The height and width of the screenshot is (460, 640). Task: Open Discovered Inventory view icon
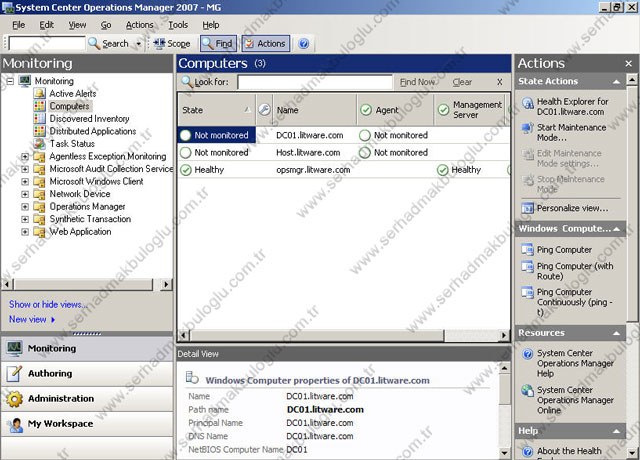pyautogui.click(x=40, y=119)
